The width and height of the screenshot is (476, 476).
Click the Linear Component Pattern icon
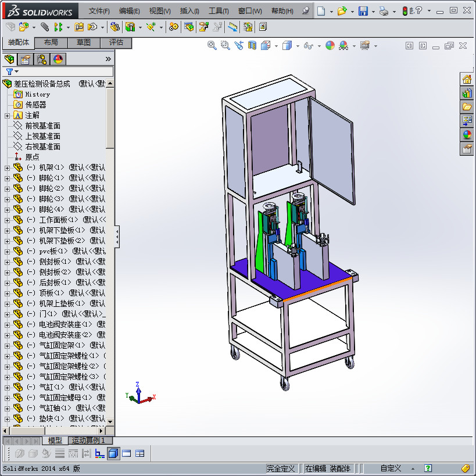[58, 27]
